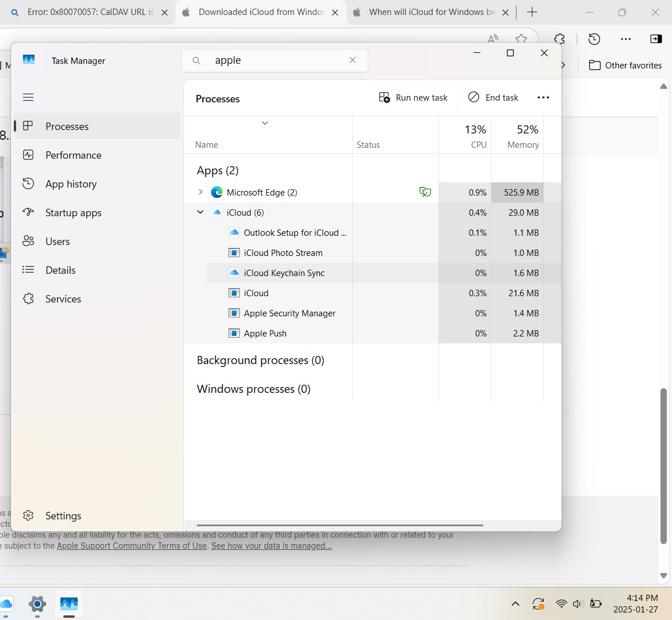The height and width of the screenshot is (620, 672).
Task: Open the Details page
Action: pos(97,270)
